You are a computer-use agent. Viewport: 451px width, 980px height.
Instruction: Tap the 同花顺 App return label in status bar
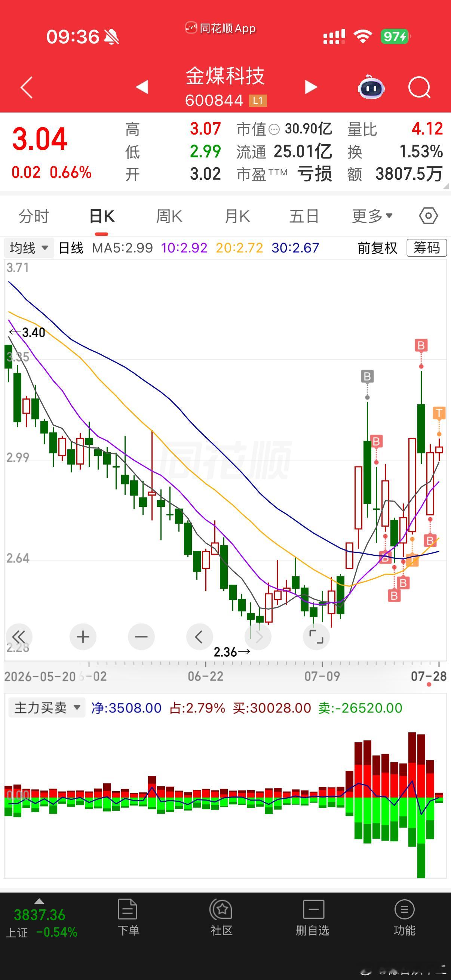point(221,28)
